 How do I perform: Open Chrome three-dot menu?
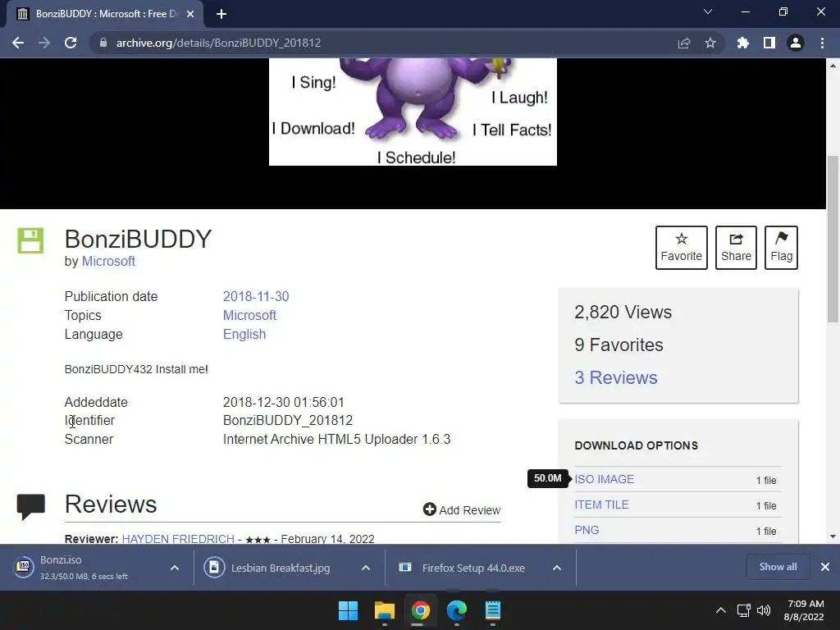(822, 43)
